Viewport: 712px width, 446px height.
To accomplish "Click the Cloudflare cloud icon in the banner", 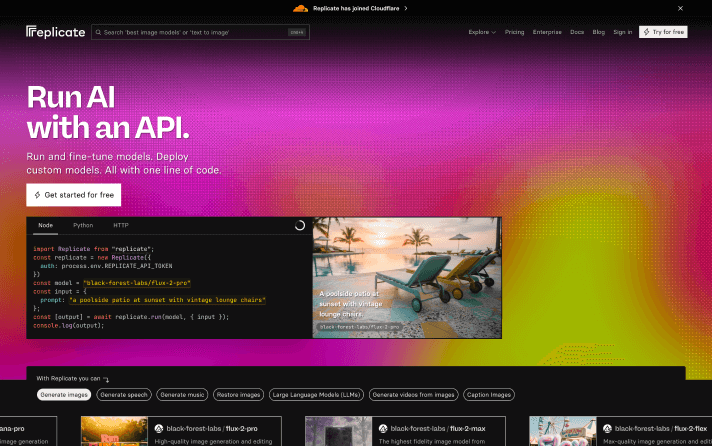I will click(300, 8).
